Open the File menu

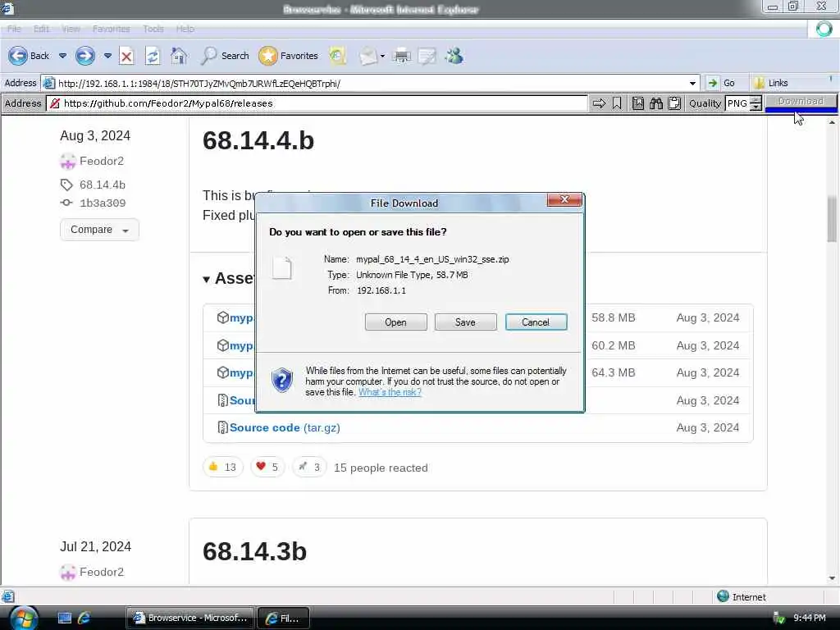pyautogui.click(x=14, y=29)
